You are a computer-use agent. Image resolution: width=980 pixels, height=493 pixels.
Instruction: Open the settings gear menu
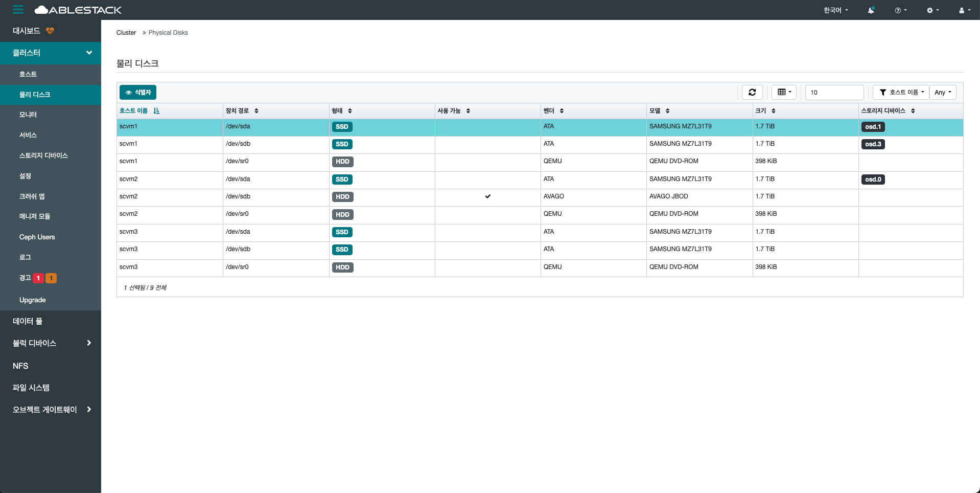click(x=932, y=10)
